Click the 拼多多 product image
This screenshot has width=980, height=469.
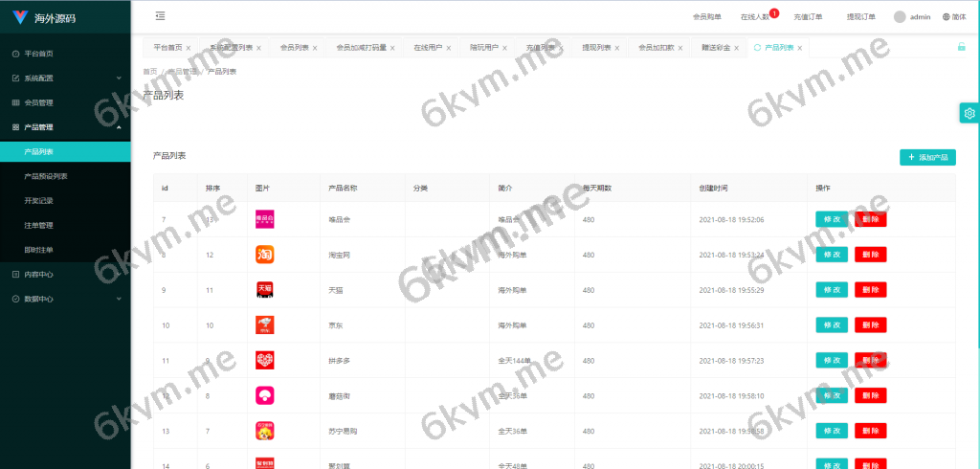click(x=265, y=360)
